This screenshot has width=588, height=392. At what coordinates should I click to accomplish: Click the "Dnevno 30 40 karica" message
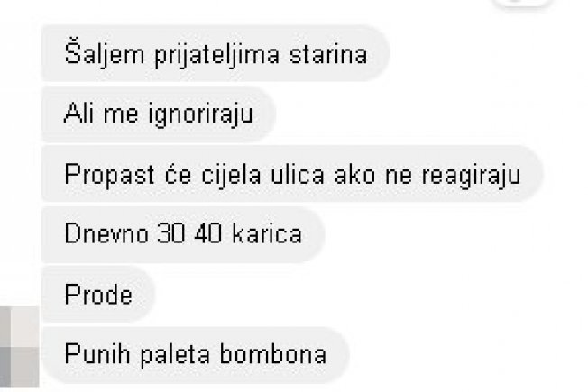(x=183, y=234)
